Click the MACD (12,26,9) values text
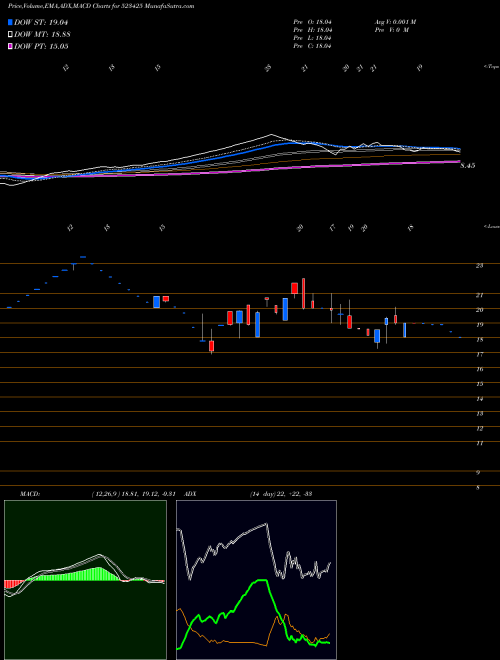The image size is (500, 660). pyautogui.click(x=136, y=494)
